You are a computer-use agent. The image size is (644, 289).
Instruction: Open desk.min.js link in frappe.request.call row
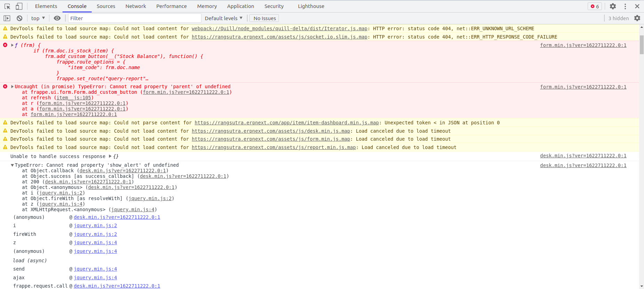coord(117,286)
